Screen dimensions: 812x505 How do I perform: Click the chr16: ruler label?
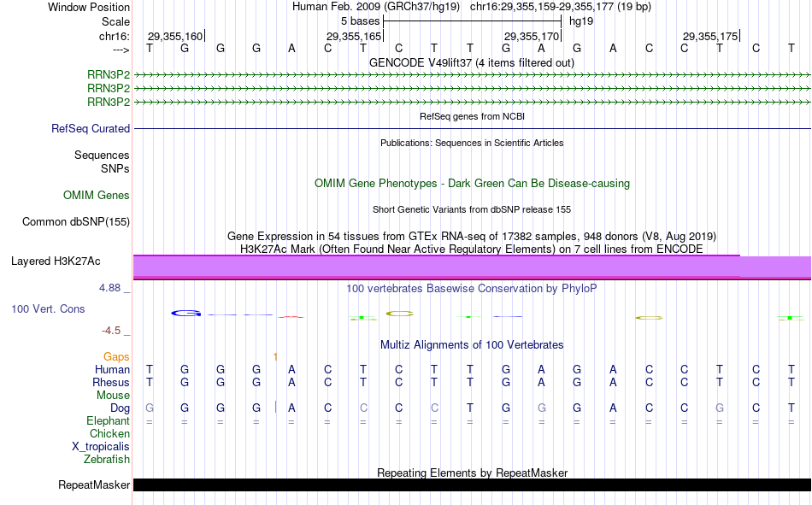114,36
